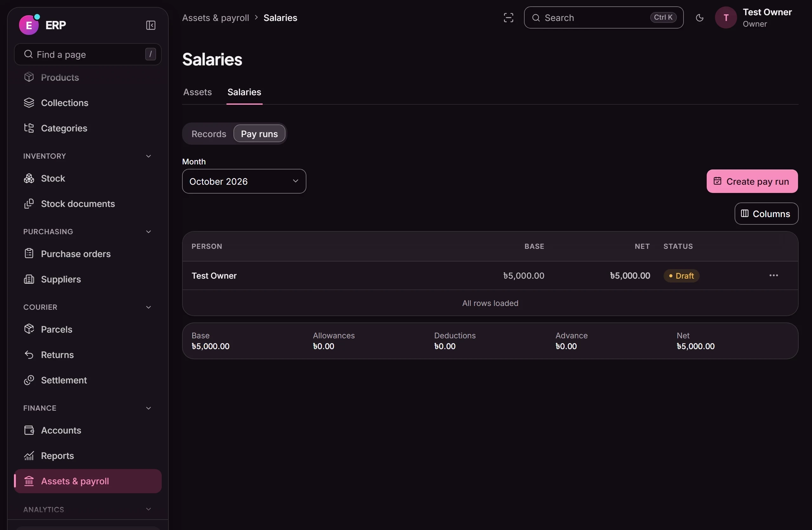Navigate to Purchase orders

coord(88,254)
